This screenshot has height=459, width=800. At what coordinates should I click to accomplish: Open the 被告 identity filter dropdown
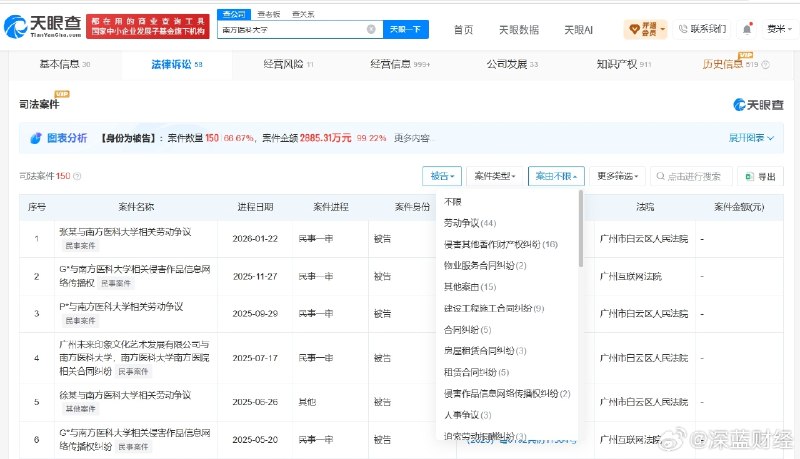click(x=442, y=176)
